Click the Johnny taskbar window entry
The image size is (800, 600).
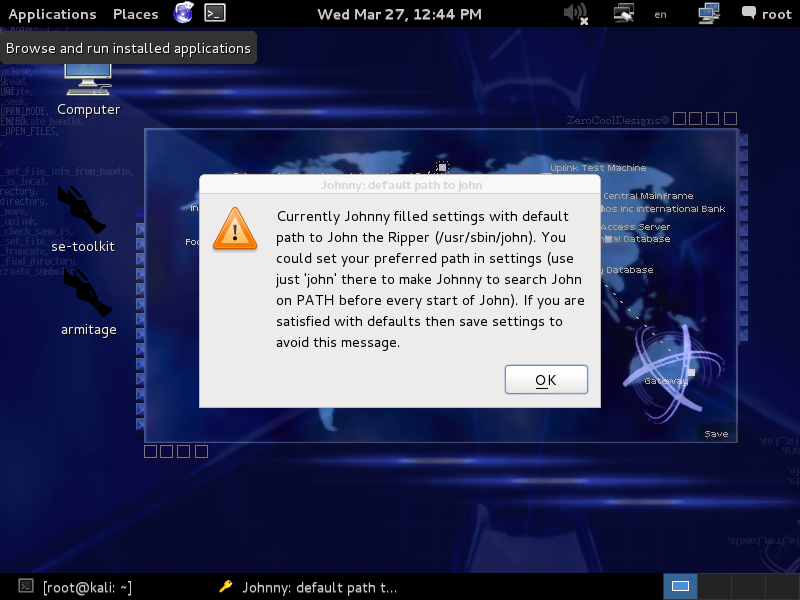click(308, 587)
